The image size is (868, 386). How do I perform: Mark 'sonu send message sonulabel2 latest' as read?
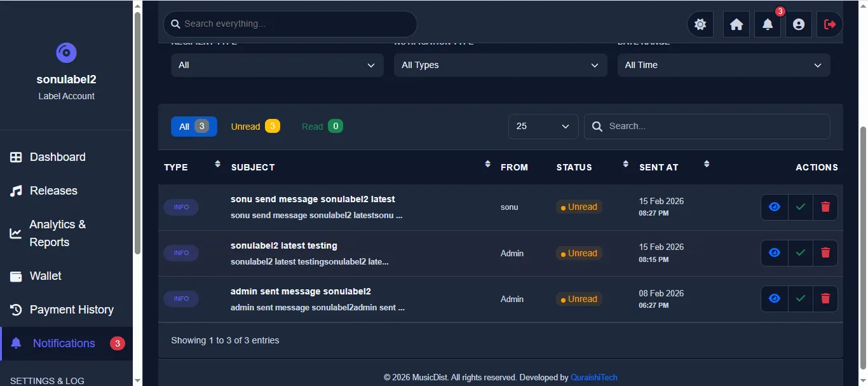(x=801, y=207)
